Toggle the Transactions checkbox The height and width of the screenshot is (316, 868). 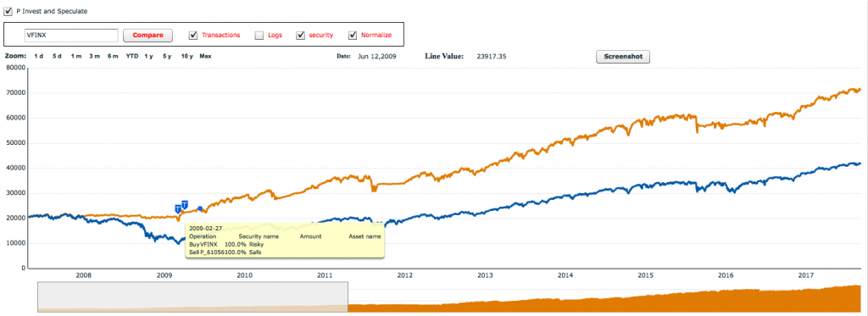tap(193, 35)
